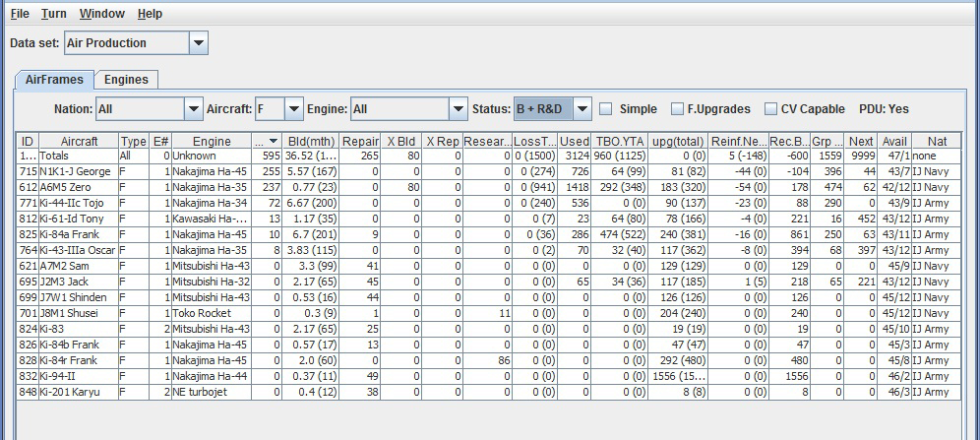Sort by the Used column header
Viewport: 980px width, 440px height.
pos(574,141)
